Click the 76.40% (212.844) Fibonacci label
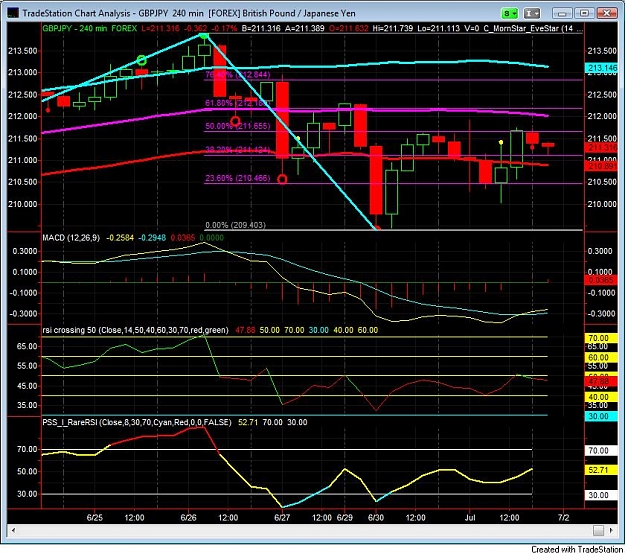The width and height of the screenshot is (625, 554). pyautogui.click(x=238, y=75)
